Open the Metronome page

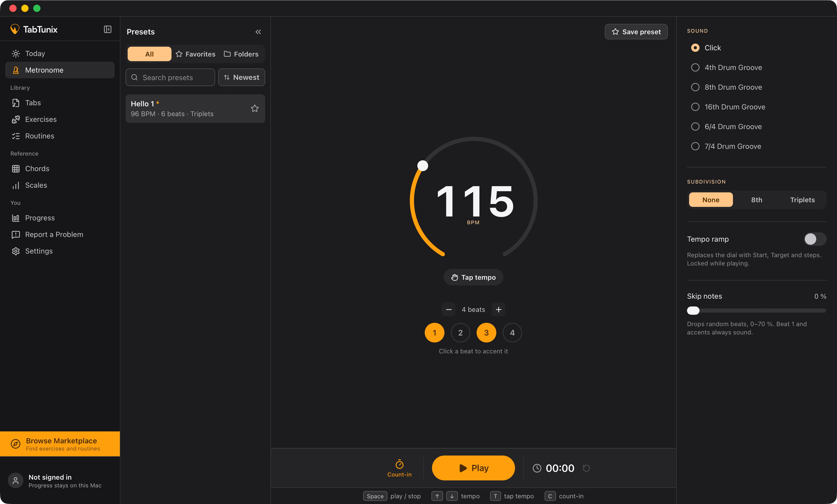(60, 70)
